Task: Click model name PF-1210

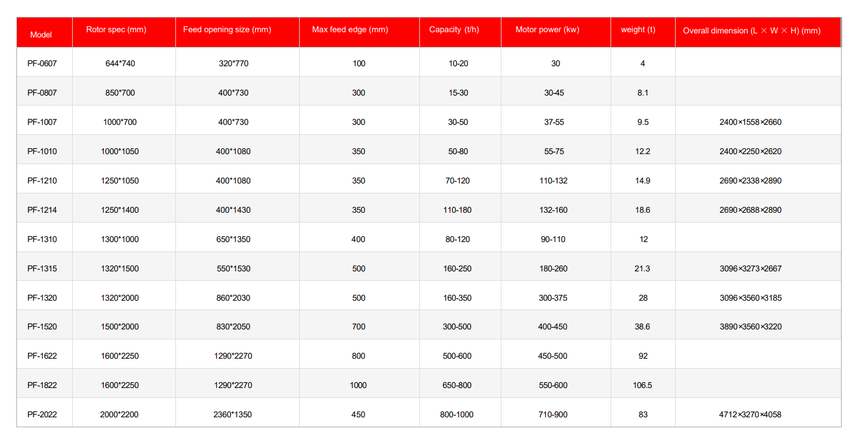Action: tap(42, 181)
